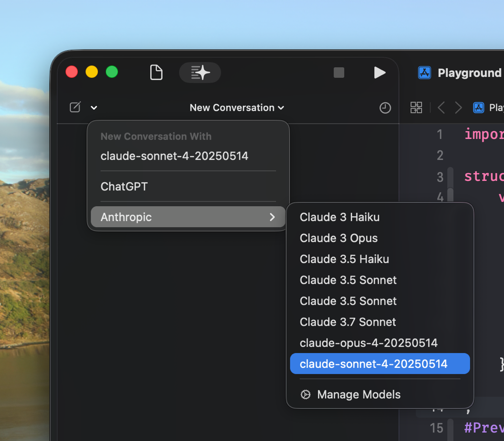Click the red close window button

pos(72,72)
